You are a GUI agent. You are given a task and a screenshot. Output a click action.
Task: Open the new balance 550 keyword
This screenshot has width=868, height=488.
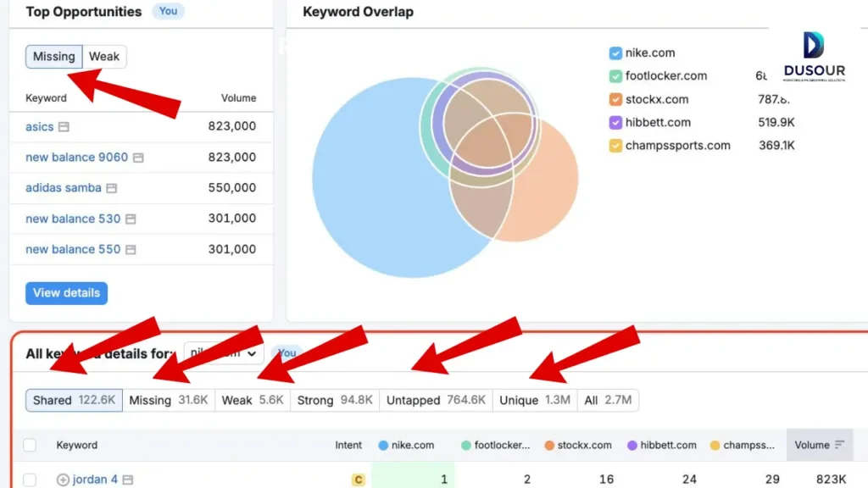pos(73,249)
